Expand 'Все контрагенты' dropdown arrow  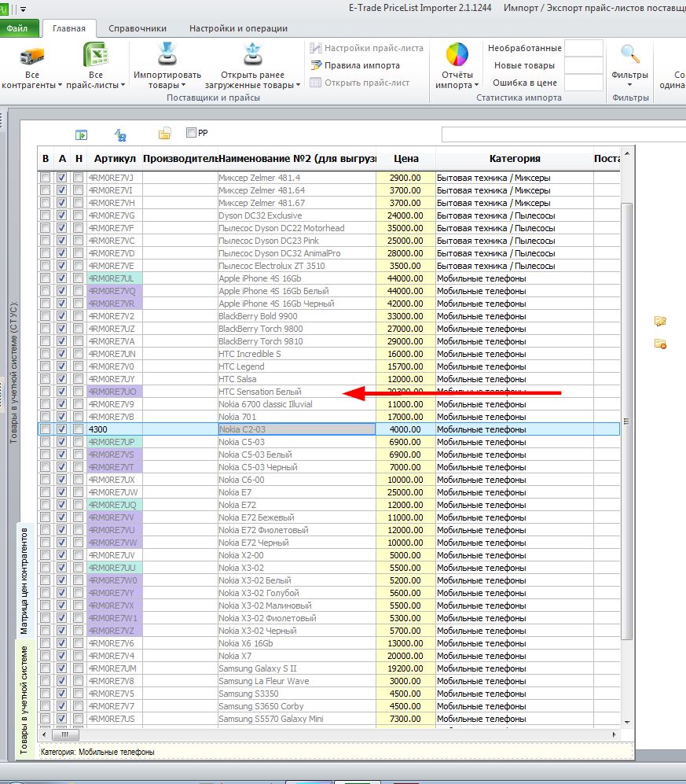coord(60,86)
